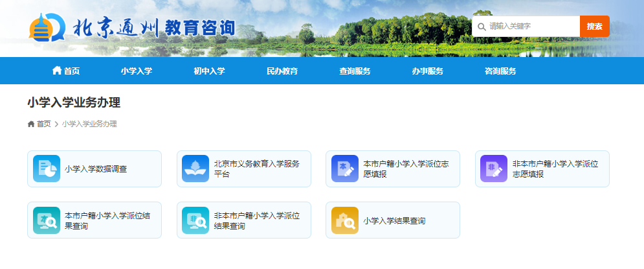Click breadcrumb text 小学入学业务办理

(x=89, y=124)
